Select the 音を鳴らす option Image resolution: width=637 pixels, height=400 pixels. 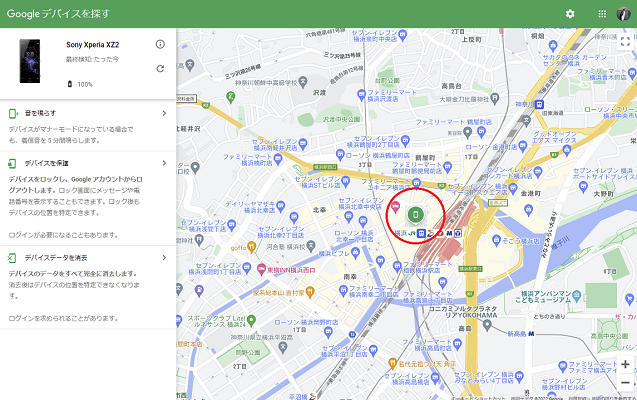pos(88,126)
